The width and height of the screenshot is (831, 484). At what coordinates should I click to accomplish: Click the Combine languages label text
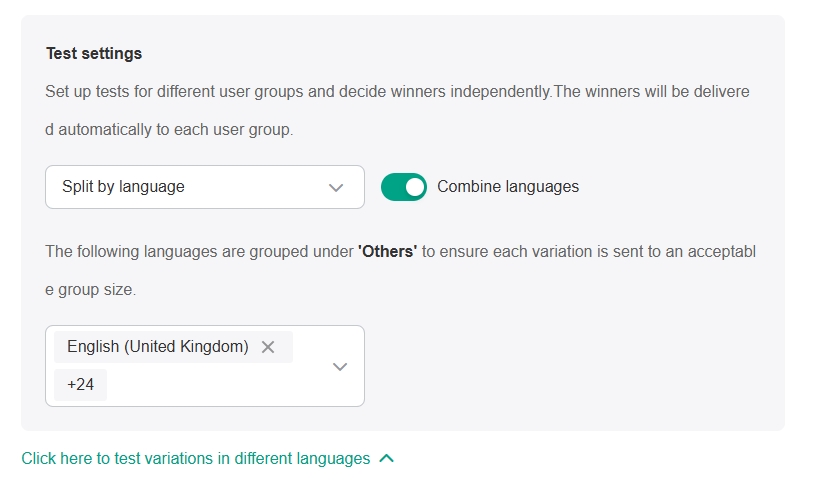click(x=508, y=187)
